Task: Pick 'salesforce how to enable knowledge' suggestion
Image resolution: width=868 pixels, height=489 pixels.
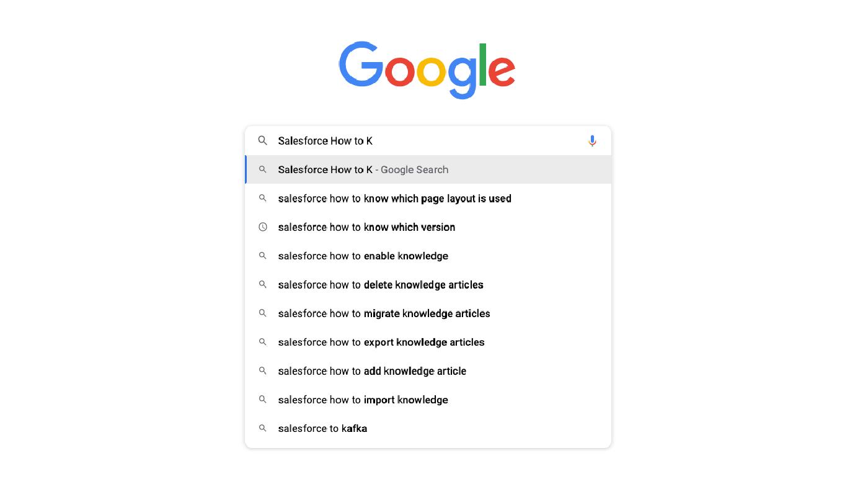Action: [363, 256]
